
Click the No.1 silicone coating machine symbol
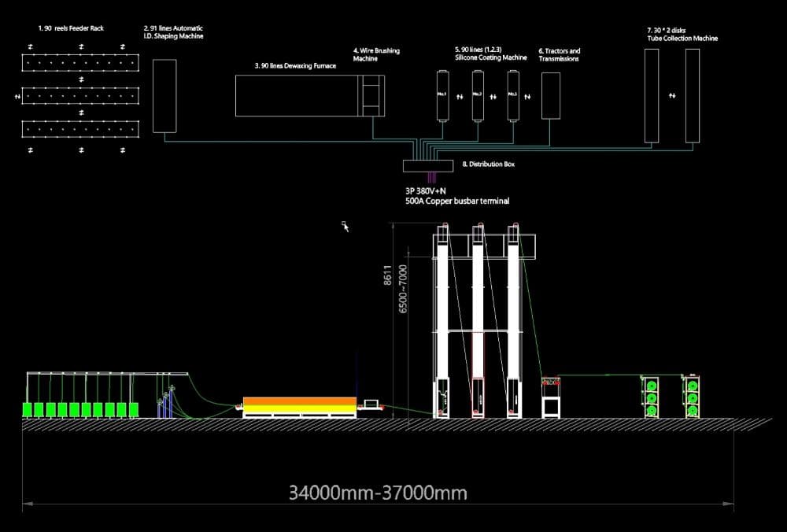(x=442, y=95)
